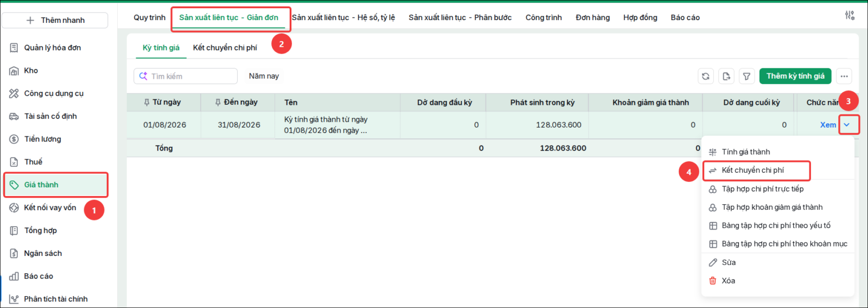Screen dimensions: 868x308
Task: Open the three-dots more options button
Action: tap(844, 76)
